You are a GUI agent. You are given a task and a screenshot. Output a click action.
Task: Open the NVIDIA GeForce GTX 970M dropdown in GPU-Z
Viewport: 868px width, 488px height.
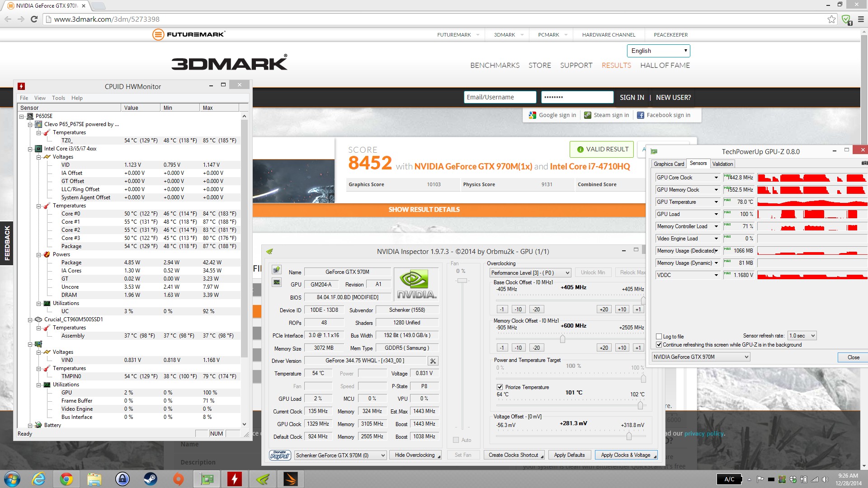[x=701, y=357]
